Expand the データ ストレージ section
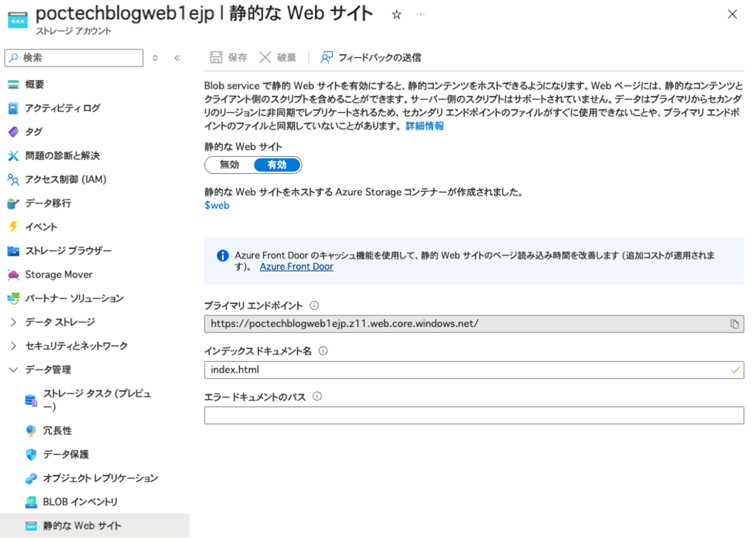This screenshot has height=538, width=756. click(13, 322)
